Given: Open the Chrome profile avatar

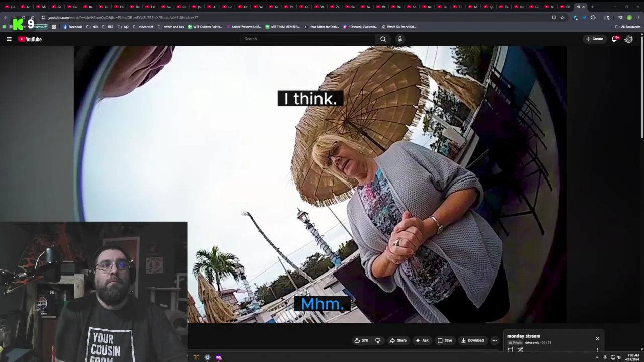Looking at the screenshot, I should coord(629,18).
